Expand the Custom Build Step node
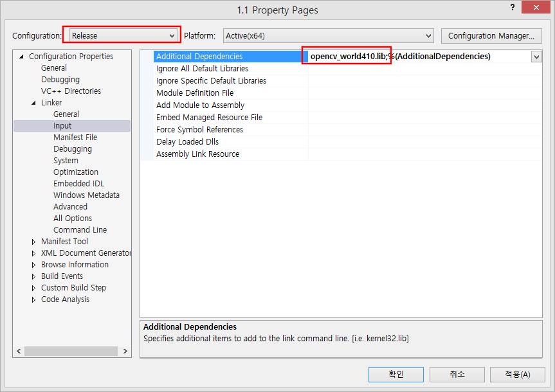The image size is (555, 392). click(34, 288)
